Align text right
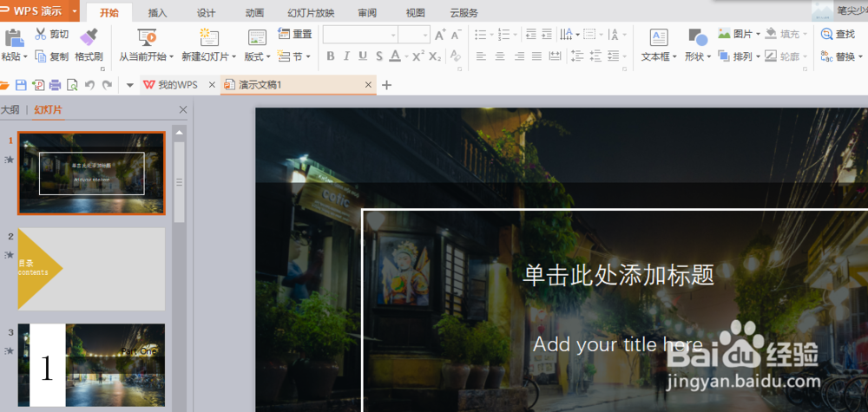Screen dimensions: 868x412 coord(519,56)
